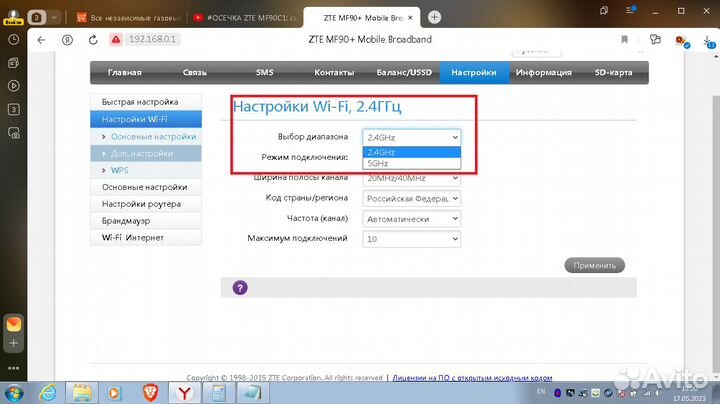Open Настройки роутера in left menu

click(146, 204)
